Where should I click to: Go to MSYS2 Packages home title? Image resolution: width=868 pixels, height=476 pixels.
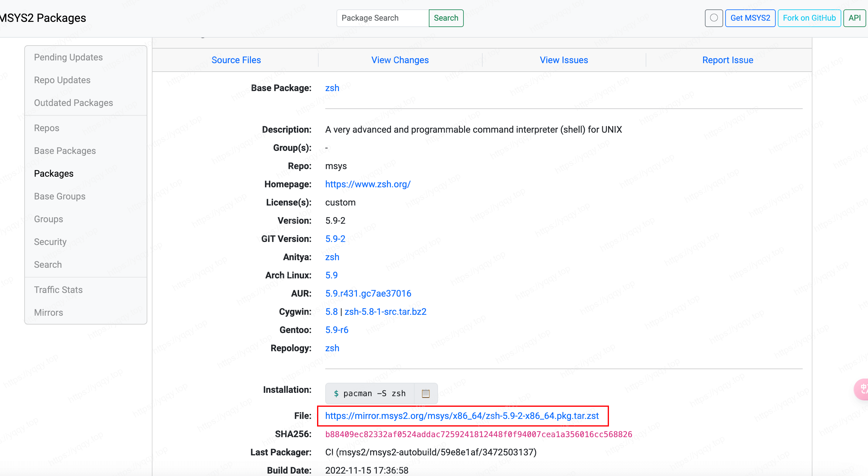tap(43, 18)
